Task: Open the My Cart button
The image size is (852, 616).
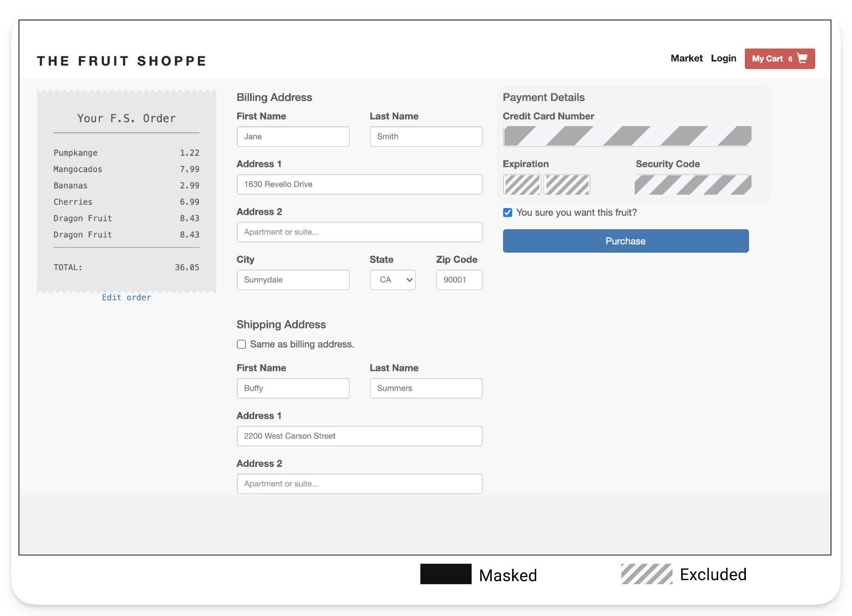Action: coord(779,59)
